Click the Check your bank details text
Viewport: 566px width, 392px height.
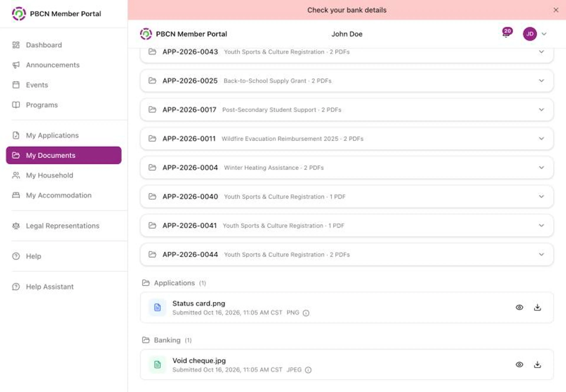tap(347, 10)
